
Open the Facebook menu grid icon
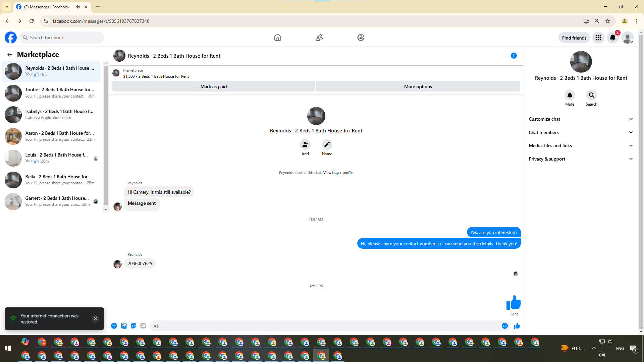pyautogui.click(x=598, y=38)
